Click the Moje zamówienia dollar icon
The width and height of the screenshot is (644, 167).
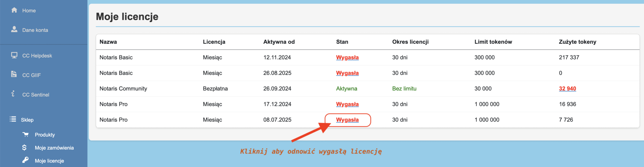[24, 147]
